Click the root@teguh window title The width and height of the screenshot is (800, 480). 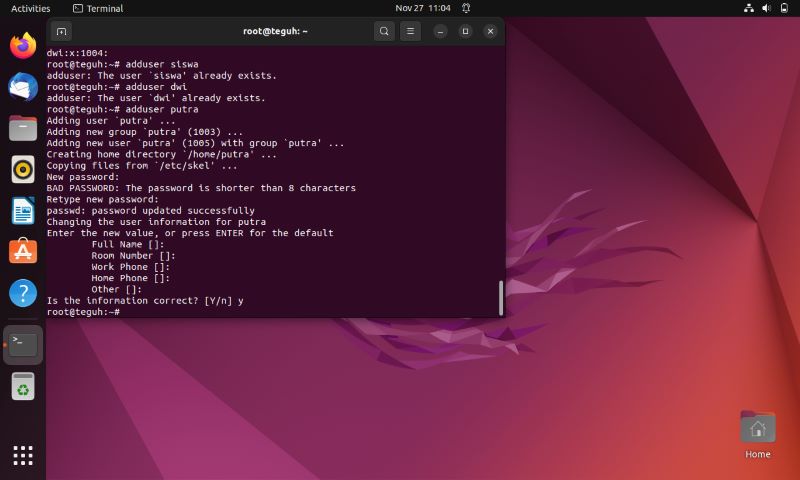click(x=275, y=31)
